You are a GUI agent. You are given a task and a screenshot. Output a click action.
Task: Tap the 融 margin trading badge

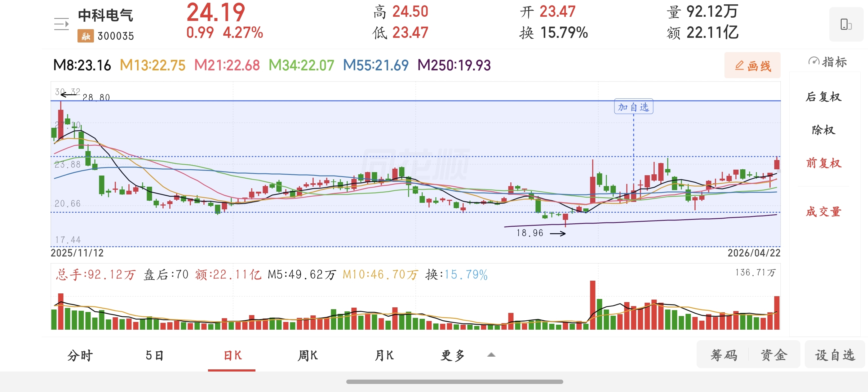[x=86, y=36]
